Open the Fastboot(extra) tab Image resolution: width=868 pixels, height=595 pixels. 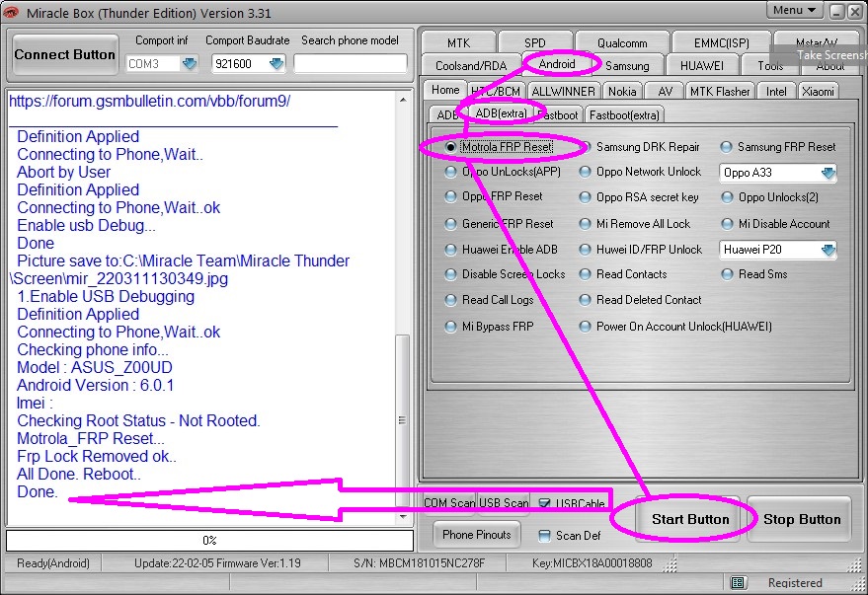624,115
